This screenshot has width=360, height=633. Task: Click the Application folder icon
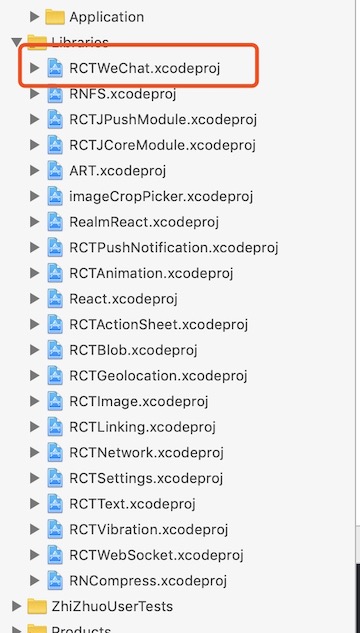click(x=55, y=17)
